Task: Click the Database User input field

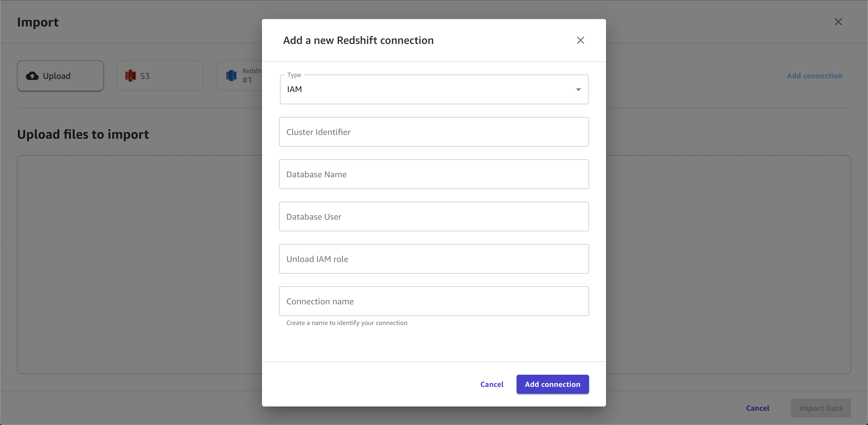Action: 434,216
